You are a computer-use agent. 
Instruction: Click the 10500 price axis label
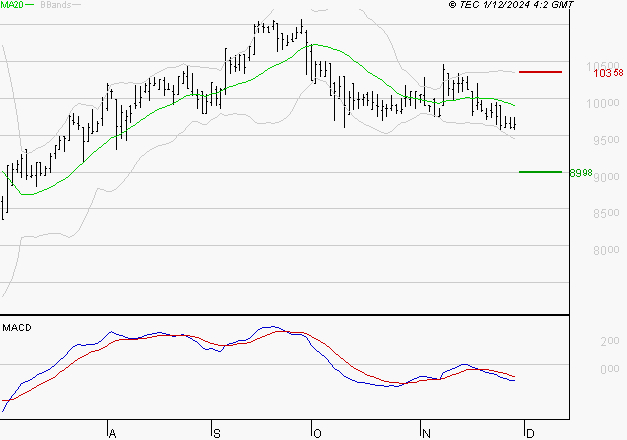click(x=603, y=66)
